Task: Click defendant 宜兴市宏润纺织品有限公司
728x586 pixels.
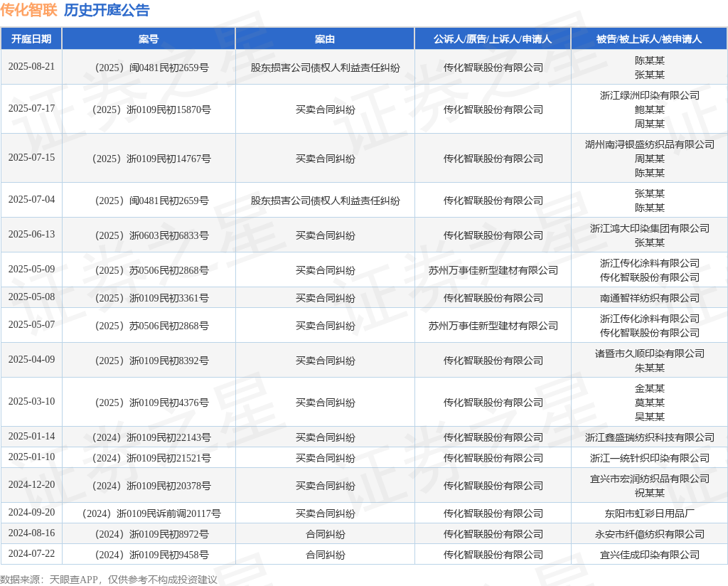Action: coord(650,479)
